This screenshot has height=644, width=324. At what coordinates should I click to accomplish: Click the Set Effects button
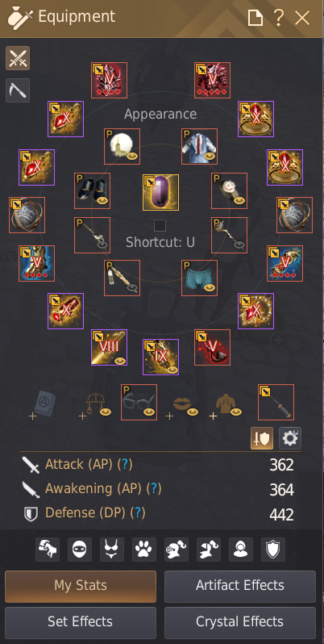[81, 622]
